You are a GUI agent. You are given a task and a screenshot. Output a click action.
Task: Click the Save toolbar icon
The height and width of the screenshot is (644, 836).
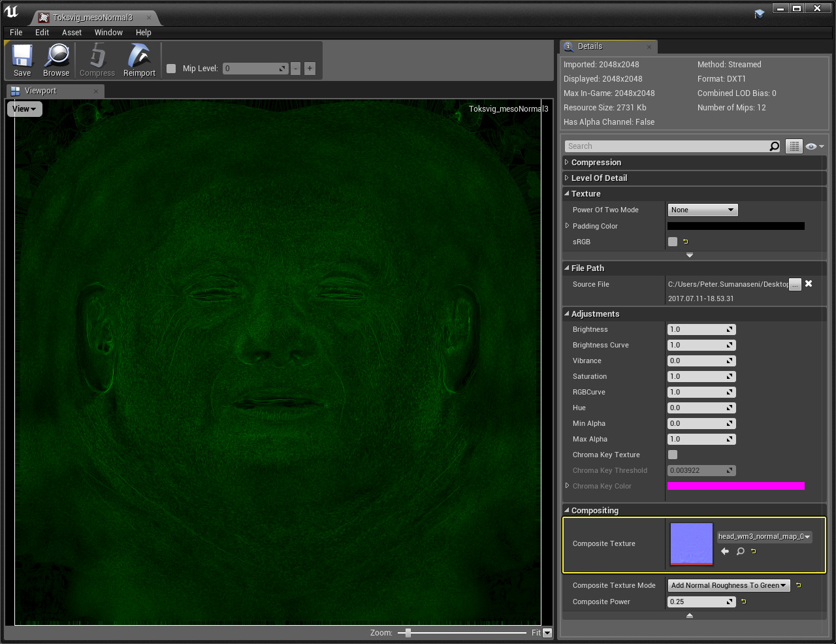tap(22, 60)
